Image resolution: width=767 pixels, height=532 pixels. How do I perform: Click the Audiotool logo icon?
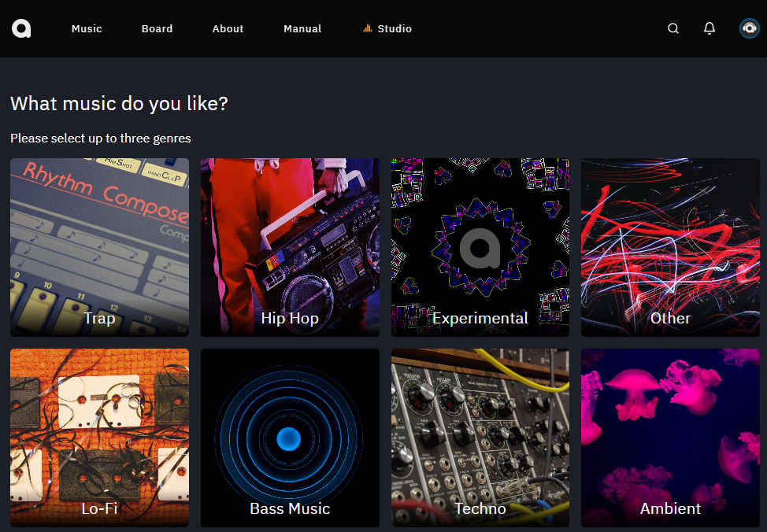pos(21,28)
